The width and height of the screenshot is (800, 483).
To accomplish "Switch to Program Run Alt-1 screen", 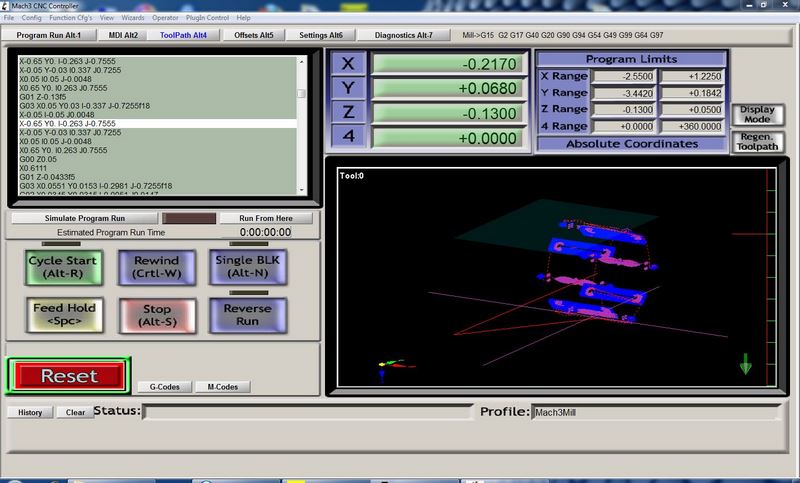I will point(48,35).
